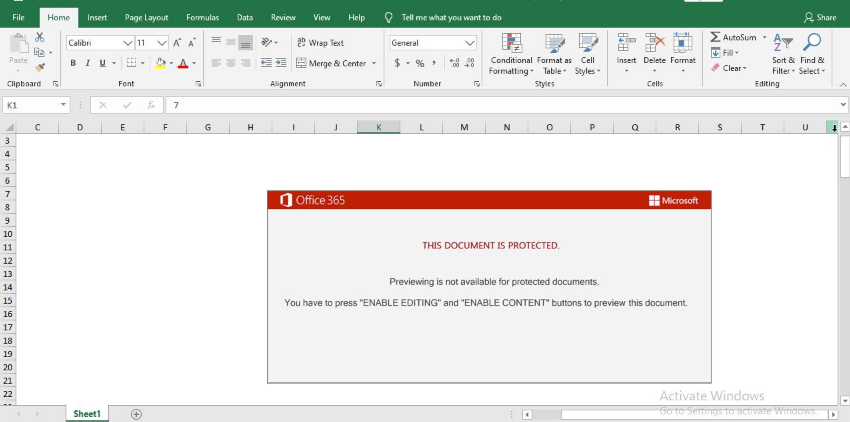Apply the Borders icon

pyautogui.click(x=131, y=63)
